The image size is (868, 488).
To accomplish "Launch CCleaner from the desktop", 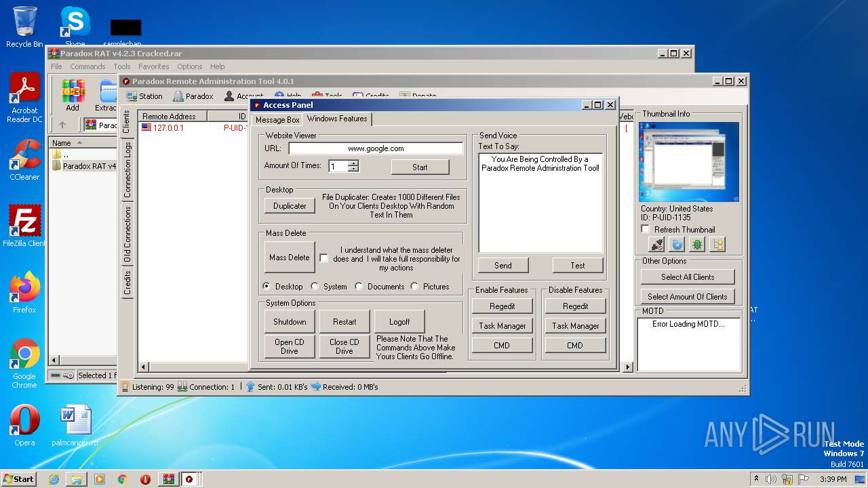I will tap(24, 160).
